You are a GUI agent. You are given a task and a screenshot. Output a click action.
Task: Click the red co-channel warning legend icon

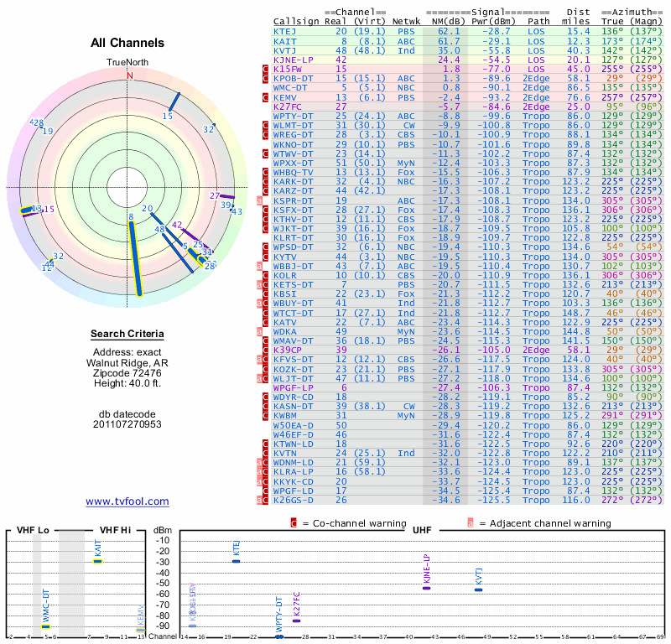(293, 523)
